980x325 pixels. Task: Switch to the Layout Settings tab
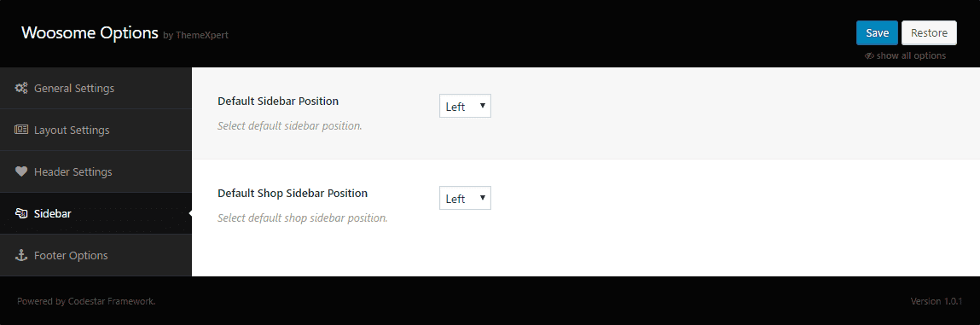(x=96, y=130)
